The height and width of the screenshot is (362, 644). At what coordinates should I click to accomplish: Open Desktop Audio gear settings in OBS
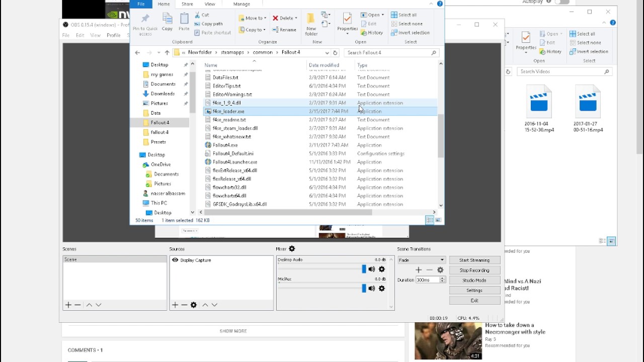382,269
